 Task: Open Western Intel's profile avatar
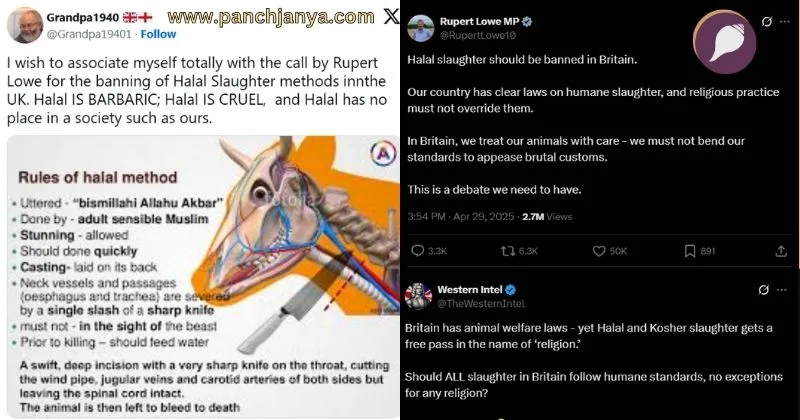[x=418, y=296]
